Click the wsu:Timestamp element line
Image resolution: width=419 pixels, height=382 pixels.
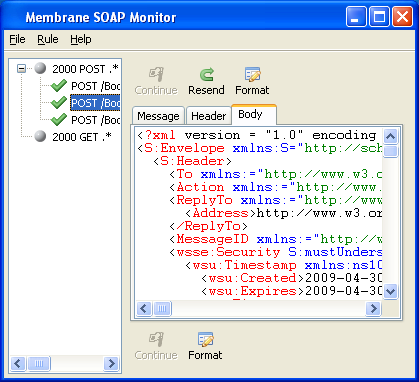tap(283, 265)
